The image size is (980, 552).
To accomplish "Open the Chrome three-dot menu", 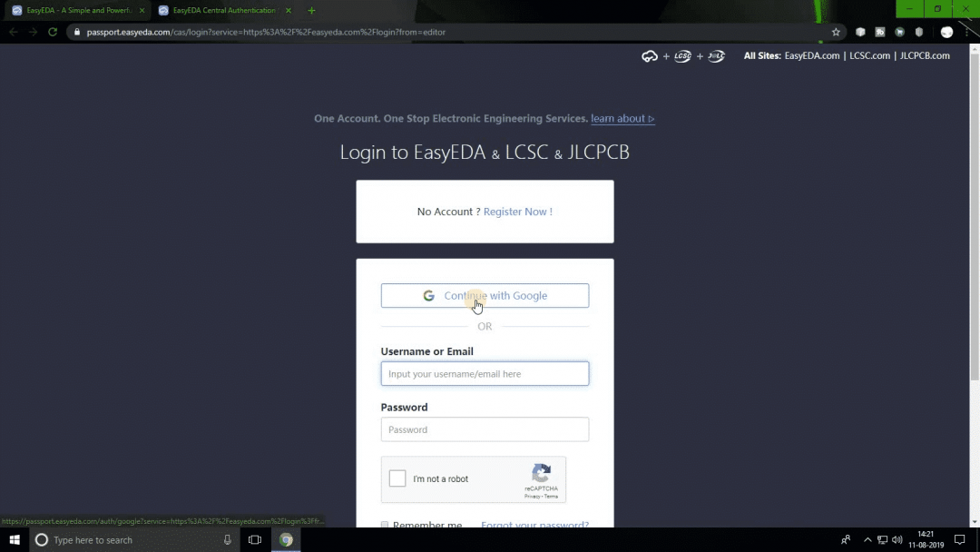I will click(x=968, y=32).
